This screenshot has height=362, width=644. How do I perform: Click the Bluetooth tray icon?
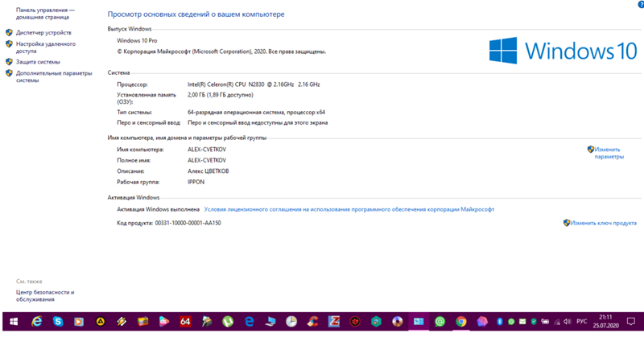pyautogui.click(x=500, y=322)
